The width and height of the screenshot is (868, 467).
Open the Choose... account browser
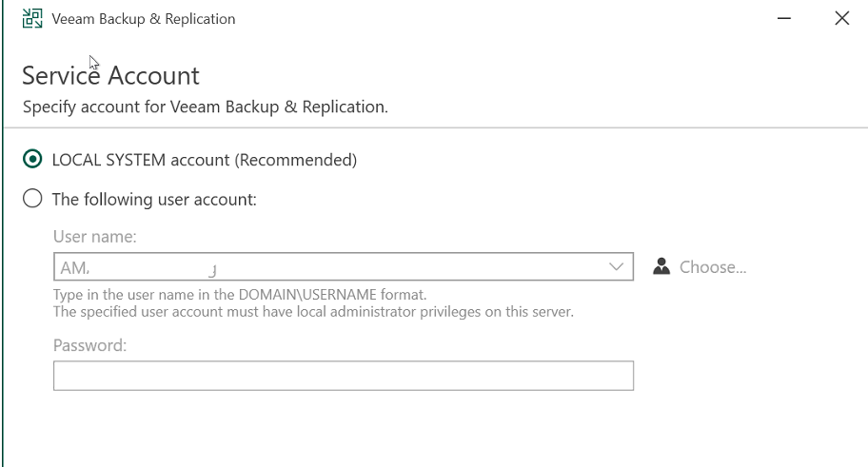coord(712,267)
